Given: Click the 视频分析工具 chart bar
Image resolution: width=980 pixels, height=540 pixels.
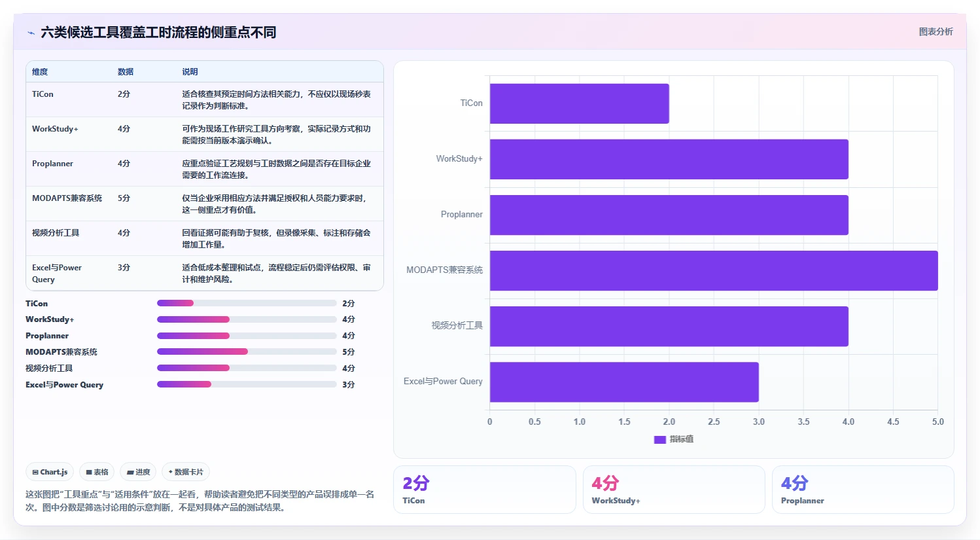Looking at the screenshot, I should point(669,326).
